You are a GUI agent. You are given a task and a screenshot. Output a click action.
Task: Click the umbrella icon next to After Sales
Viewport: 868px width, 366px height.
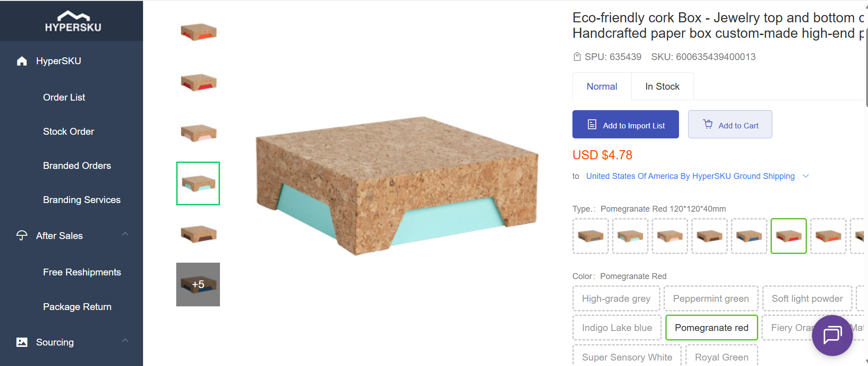coord(21,235)
